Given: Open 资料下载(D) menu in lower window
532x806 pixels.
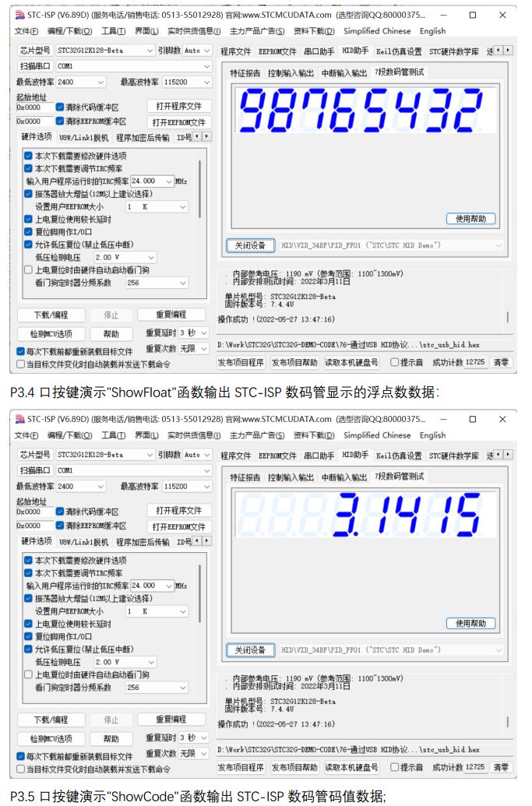Looking at the screenshot, I should 314,435.
